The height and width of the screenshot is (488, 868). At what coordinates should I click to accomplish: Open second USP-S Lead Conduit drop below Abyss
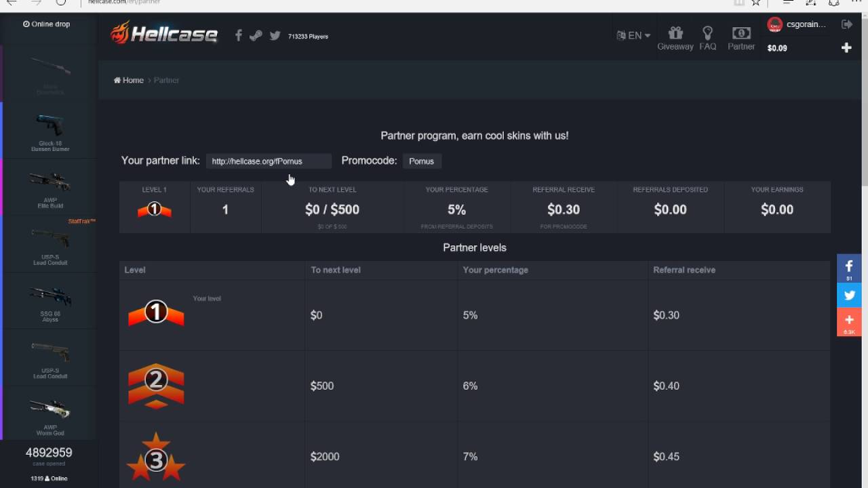(50, 358)
